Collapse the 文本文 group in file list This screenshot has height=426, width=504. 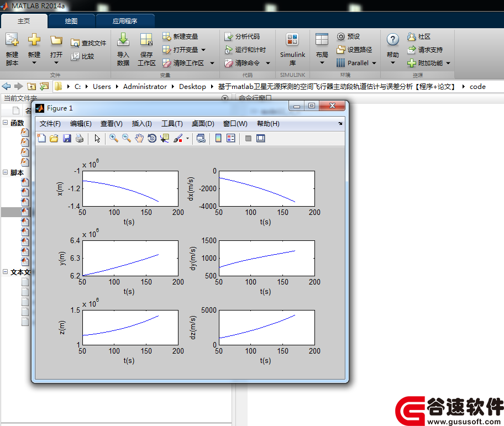click(x=5, y=272)
